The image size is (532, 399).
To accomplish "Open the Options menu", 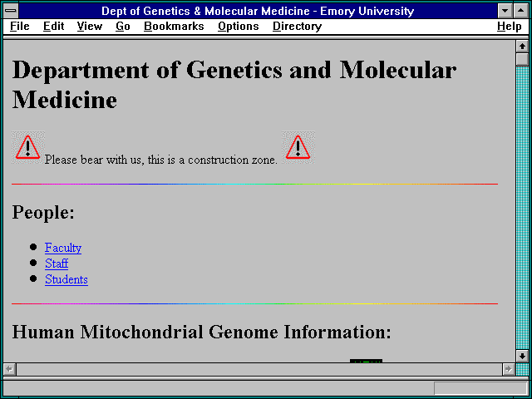I will point(239,26).
